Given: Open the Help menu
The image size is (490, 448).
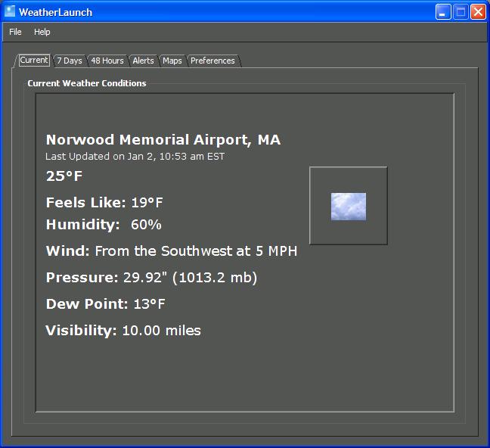Looking at the screenshot, I should pos(42,32).
